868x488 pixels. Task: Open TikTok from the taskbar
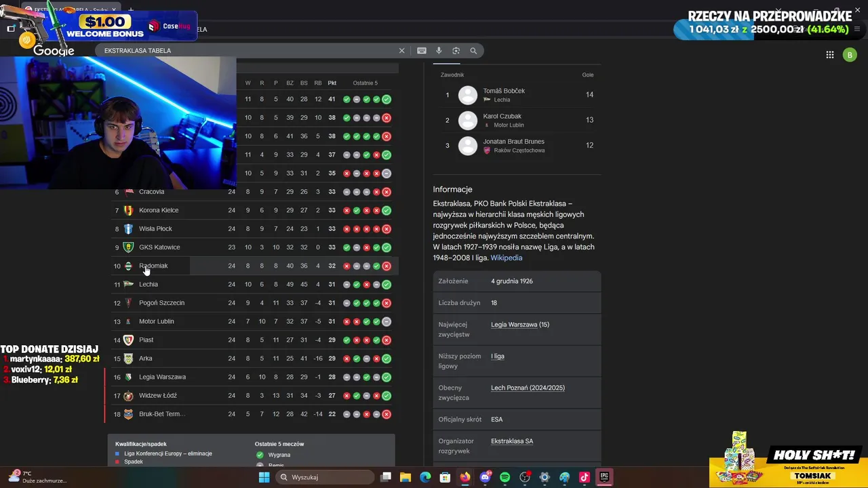(584, 477)
